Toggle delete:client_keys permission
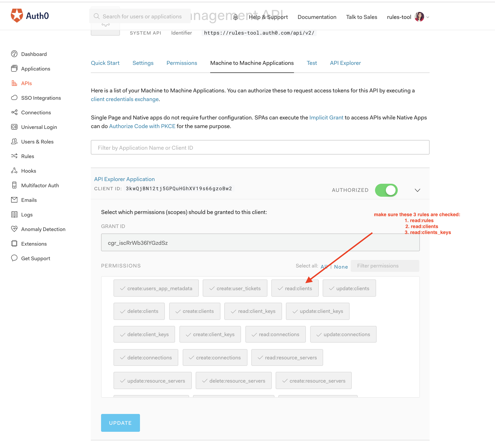 coord(144,335)
